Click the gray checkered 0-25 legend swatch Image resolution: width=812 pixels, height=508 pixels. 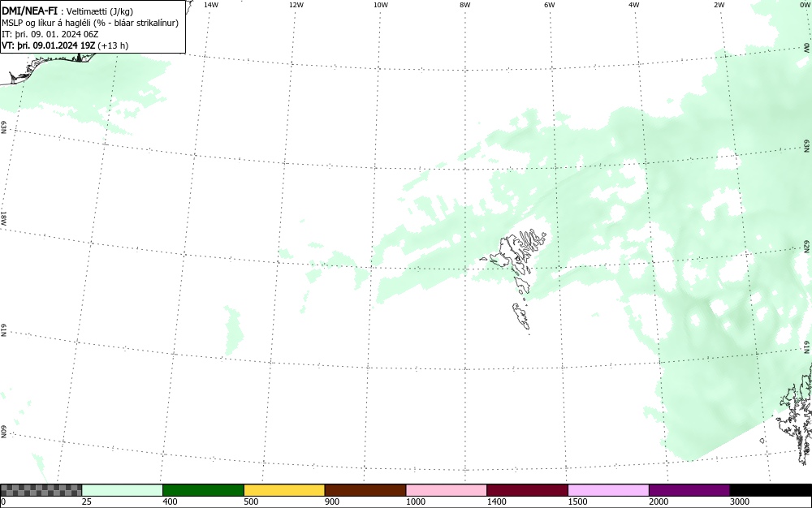(x=41, y=490)
